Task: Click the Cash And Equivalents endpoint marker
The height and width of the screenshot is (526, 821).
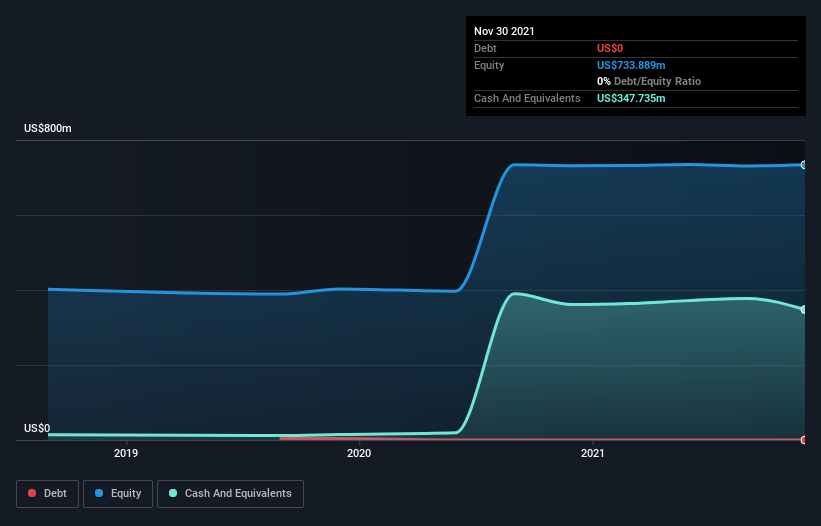Action: click(804, 310)
